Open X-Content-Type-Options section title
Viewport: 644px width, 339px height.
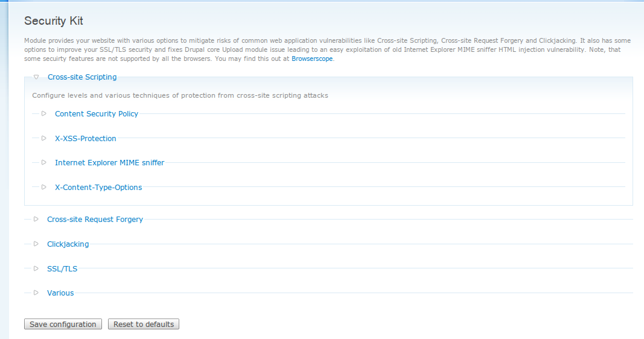tap(98, 187)
